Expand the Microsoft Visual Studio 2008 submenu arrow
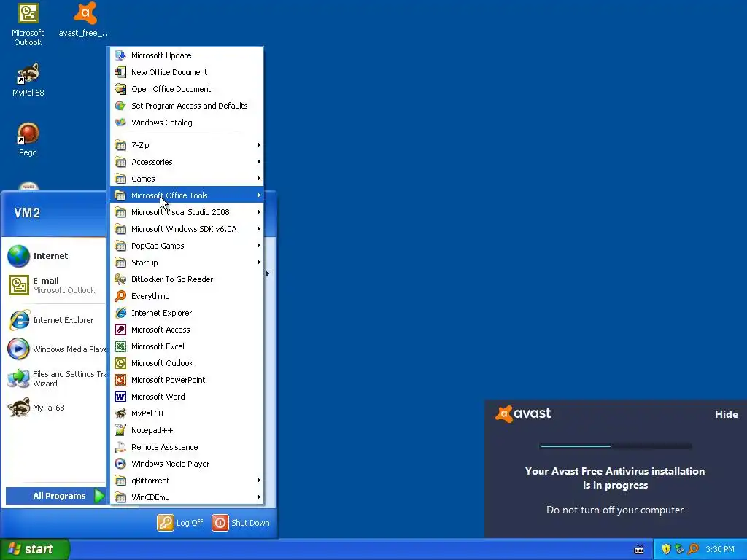 (259, 212)
